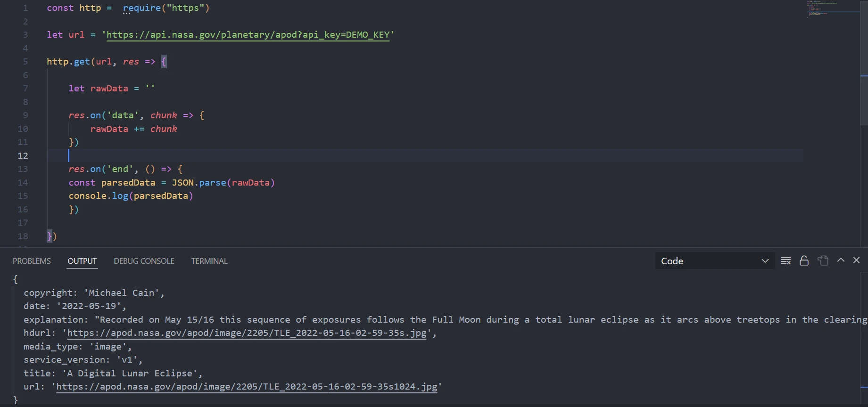Select the Output tab
868x407 pixels.
pos(82,261)
